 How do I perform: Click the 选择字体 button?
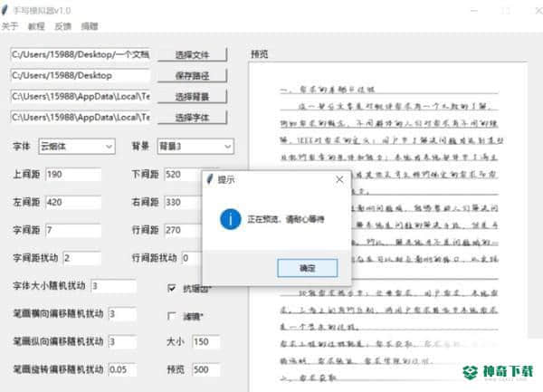pos(192,118)
